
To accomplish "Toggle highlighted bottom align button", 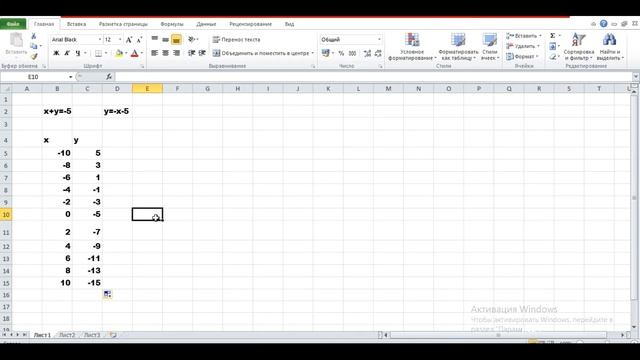I will click(176, 40).
